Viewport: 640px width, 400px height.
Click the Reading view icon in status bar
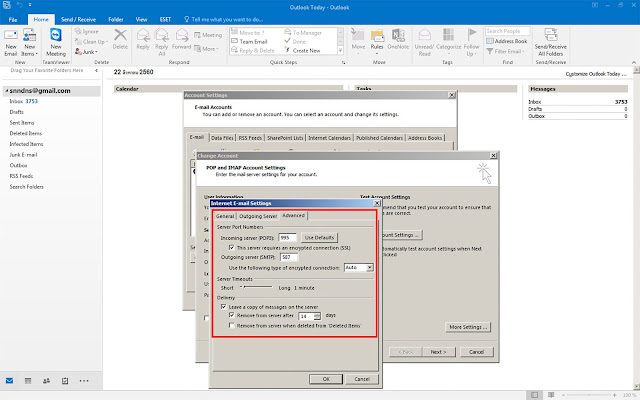coord(551,395)
